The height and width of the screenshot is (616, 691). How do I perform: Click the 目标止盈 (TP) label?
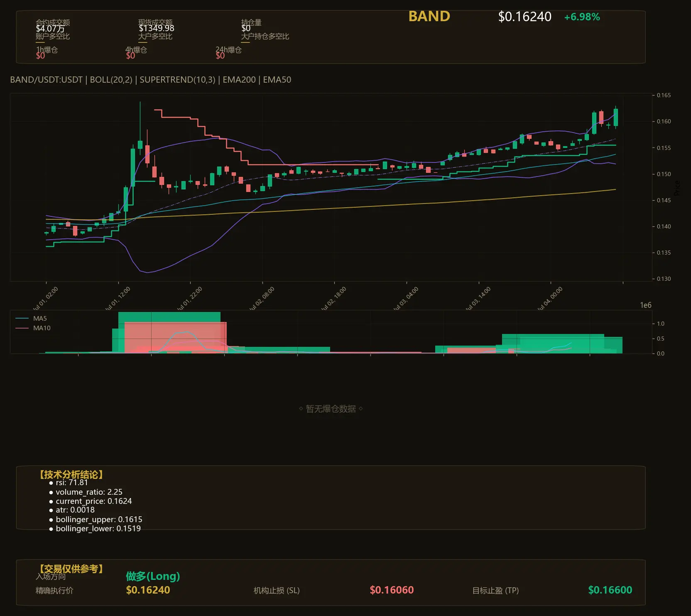coord(495,590)
